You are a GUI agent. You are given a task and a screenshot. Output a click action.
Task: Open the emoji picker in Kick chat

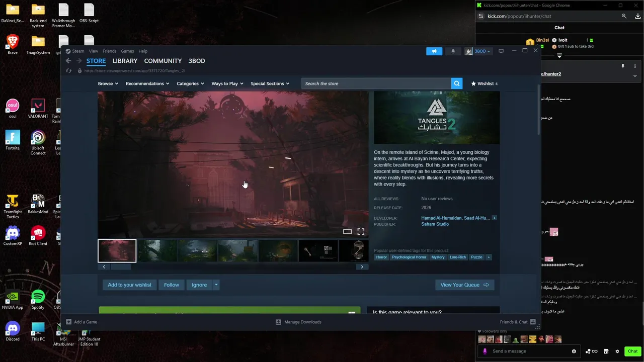pyautogui.click(x=574, y=351)
